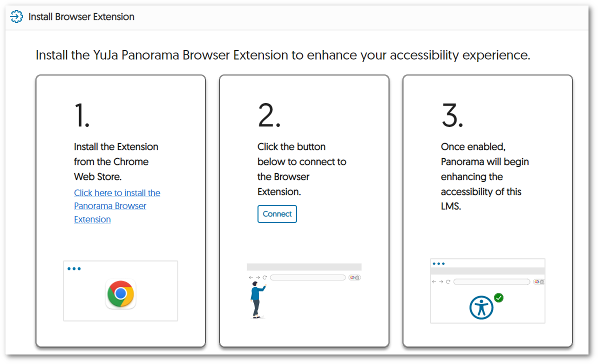Click the address bar in step 3 illustration
The image size is (598, 364).
click(491, 282)
